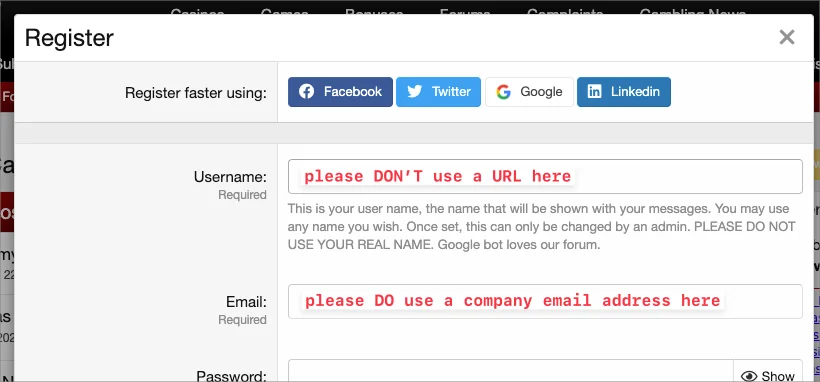Select the Password label
The height and width of the screenshot is (382, 820).
pyautogui.click(x=232, y=376)
